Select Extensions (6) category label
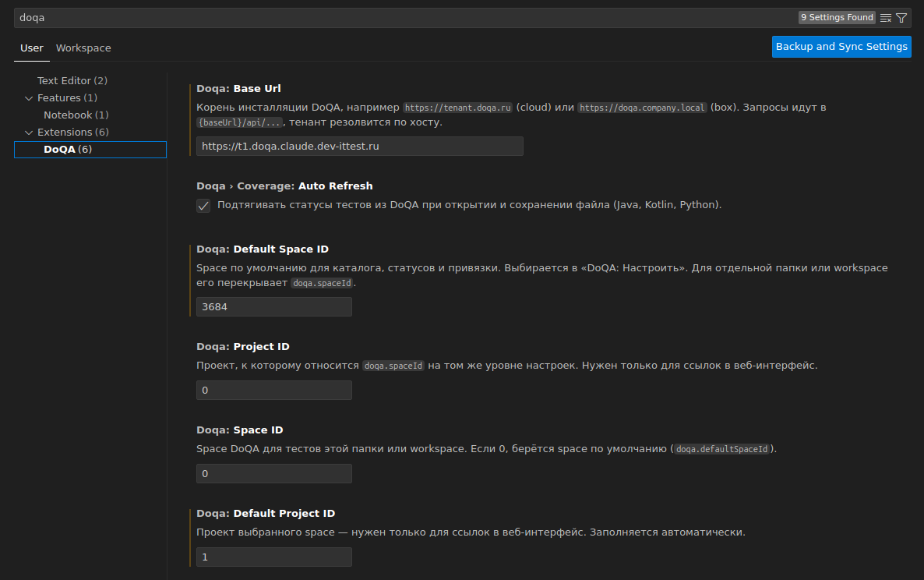Image resolution: width=924 pixels, height=580 pixels. [x=73, y=132]
